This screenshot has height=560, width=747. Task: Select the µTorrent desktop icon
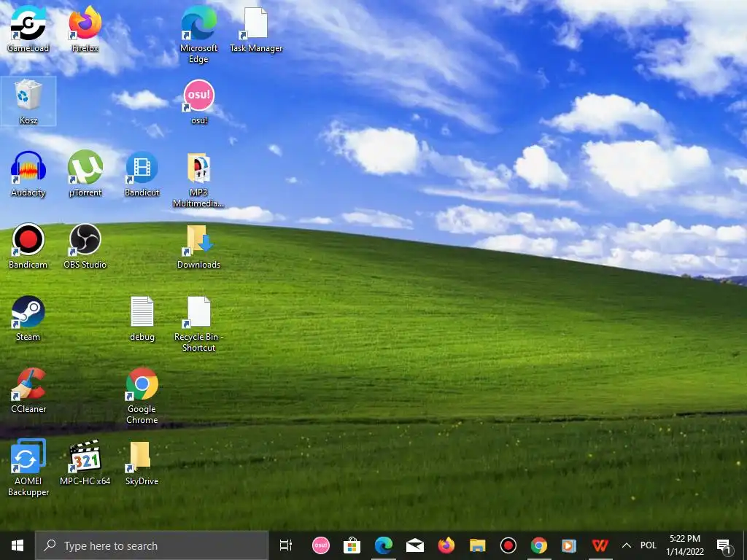pyautogui.click(x=85, y=174)
